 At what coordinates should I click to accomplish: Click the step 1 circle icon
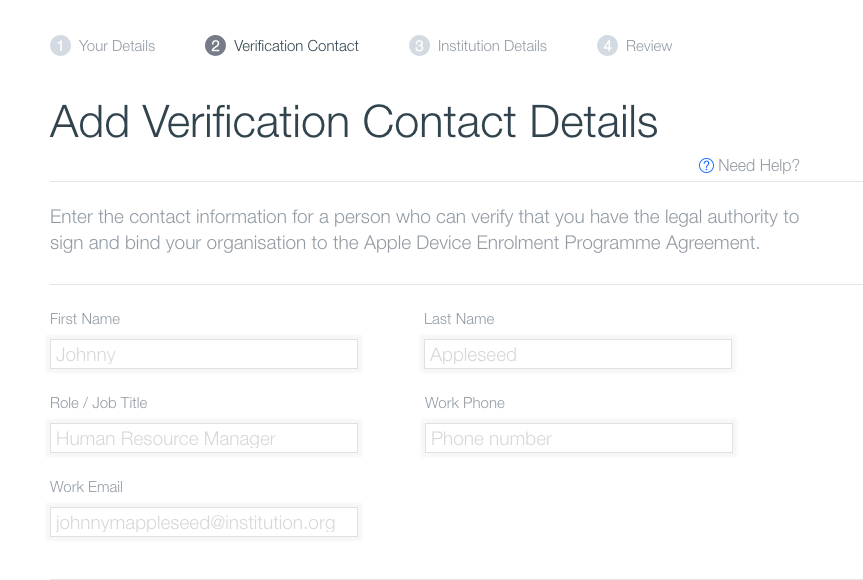tap(61, 46)
